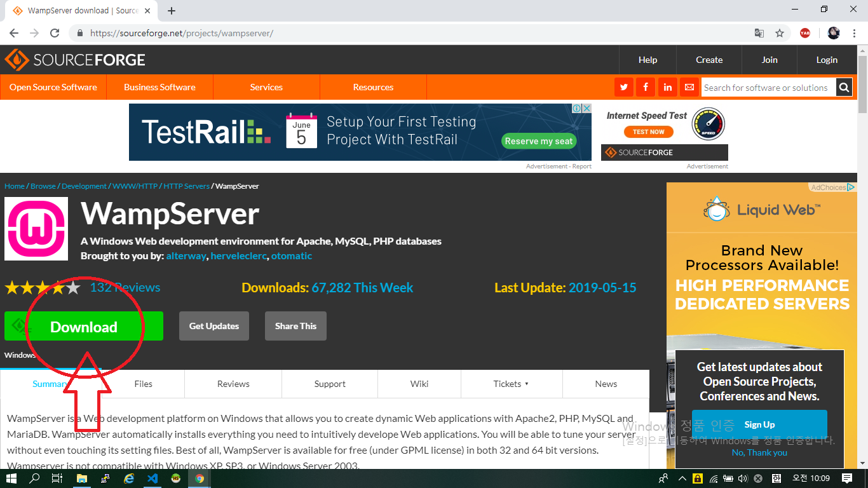This screenshot has width=868, height=488.
Task: Open a new browser tab
Action: pos(172,11)
